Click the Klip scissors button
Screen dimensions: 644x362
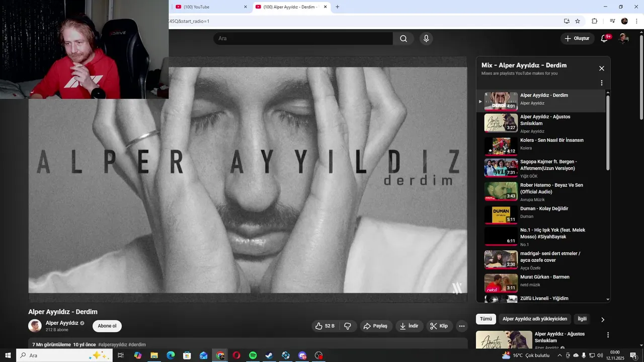click(439, 326)
